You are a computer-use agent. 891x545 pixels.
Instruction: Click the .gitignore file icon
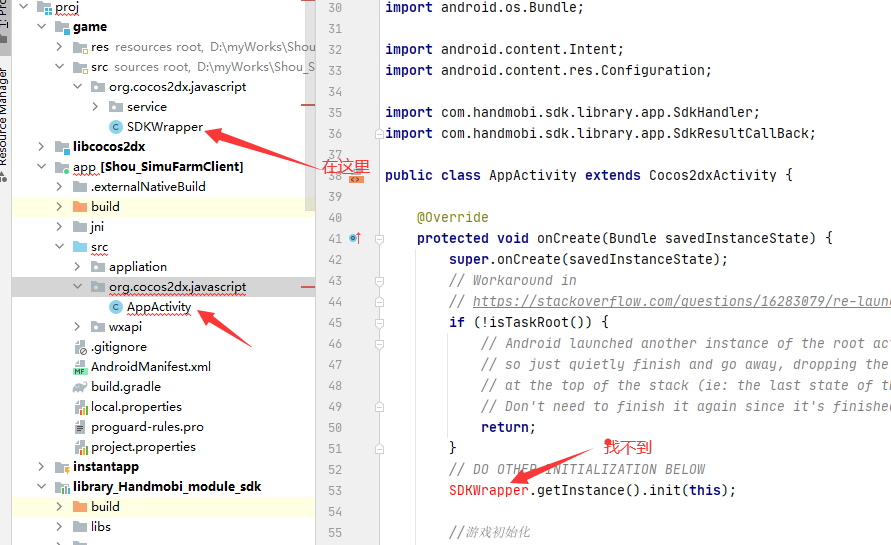[x=80, y=347]
